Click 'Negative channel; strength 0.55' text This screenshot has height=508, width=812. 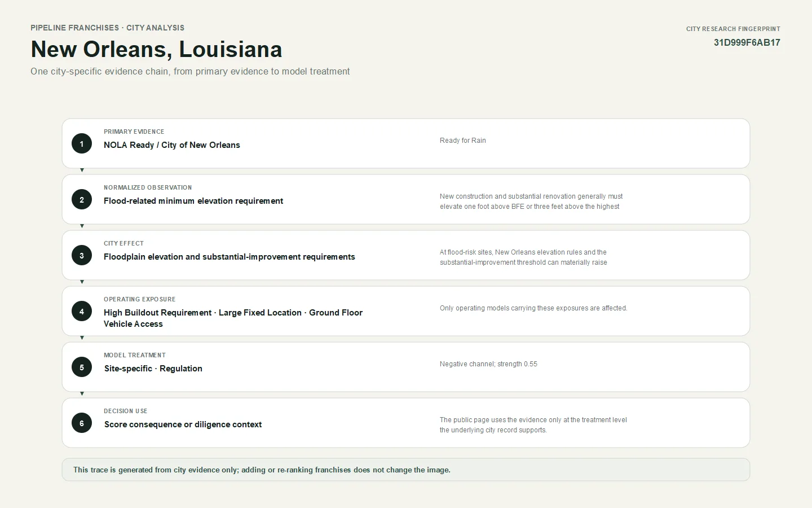[488, 364]
